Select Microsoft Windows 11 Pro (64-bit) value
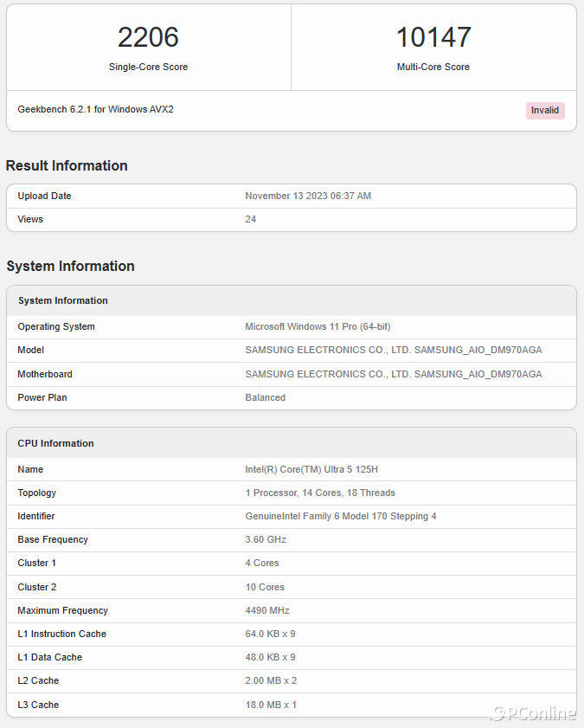Screen dimensions: 584x728 (x=318, y=326)
